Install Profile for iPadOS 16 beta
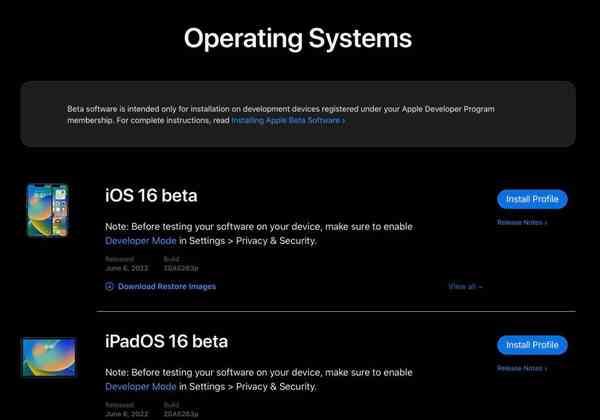 531,345
